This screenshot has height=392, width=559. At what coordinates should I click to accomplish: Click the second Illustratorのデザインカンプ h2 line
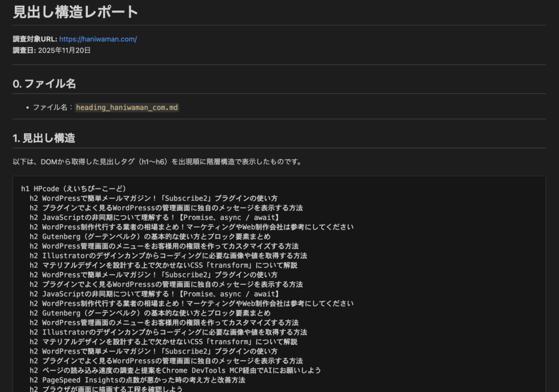[x=168, y=332]
